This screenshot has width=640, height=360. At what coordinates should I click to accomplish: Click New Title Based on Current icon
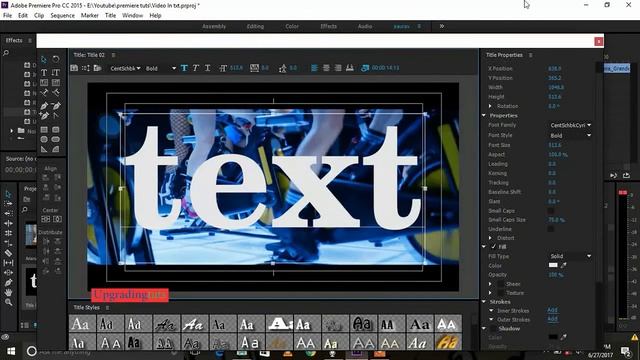(74, 68)
